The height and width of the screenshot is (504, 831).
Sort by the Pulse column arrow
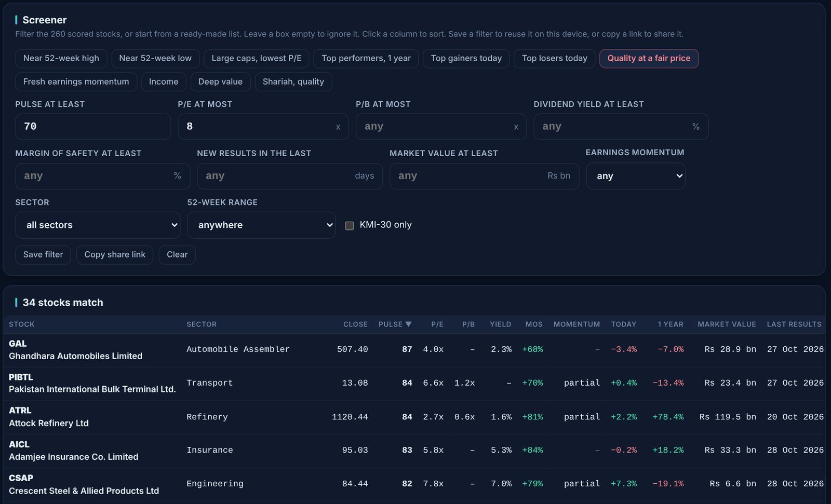click(408, 324)
